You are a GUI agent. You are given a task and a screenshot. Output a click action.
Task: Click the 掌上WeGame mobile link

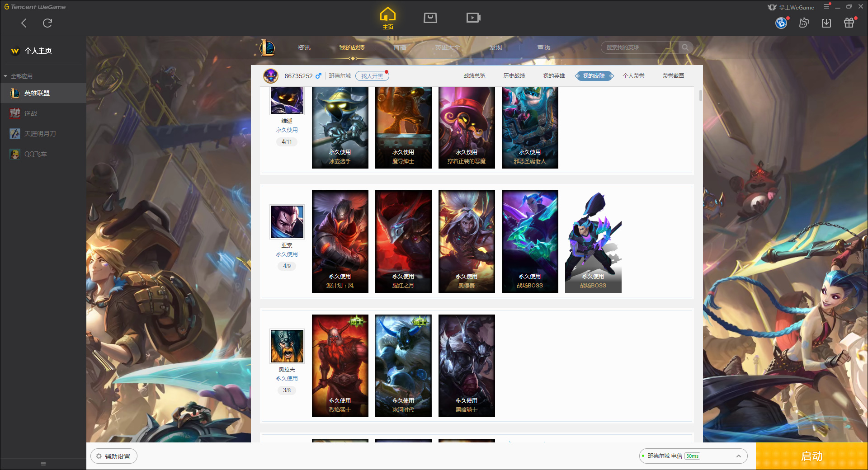click(x=791, y=7)
